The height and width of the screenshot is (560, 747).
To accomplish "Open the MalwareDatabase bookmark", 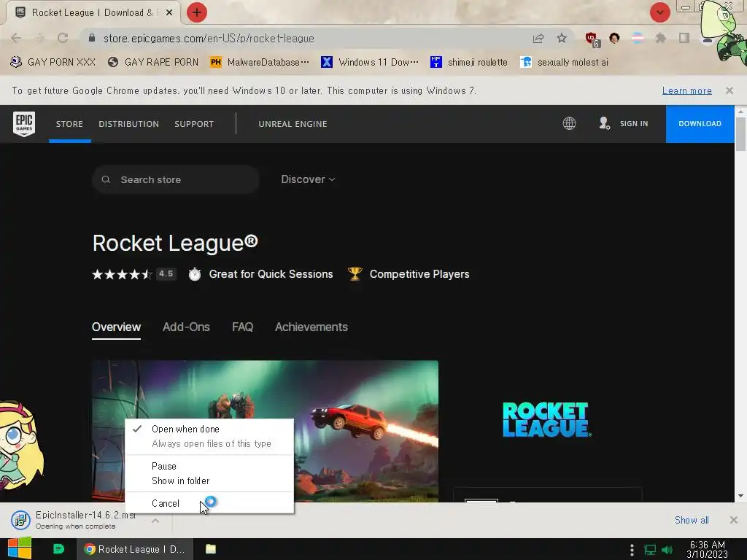I will [260, 63].
